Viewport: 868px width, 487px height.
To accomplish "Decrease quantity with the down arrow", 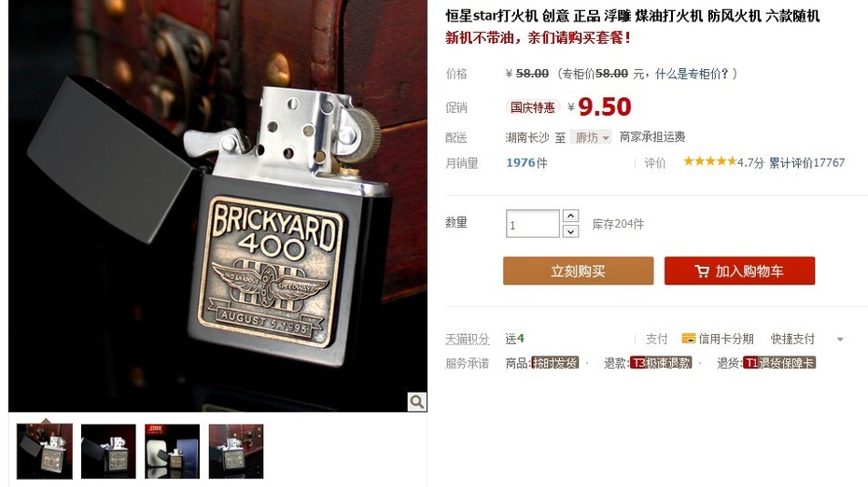I will pyautogui.click(x=570, y=231).
